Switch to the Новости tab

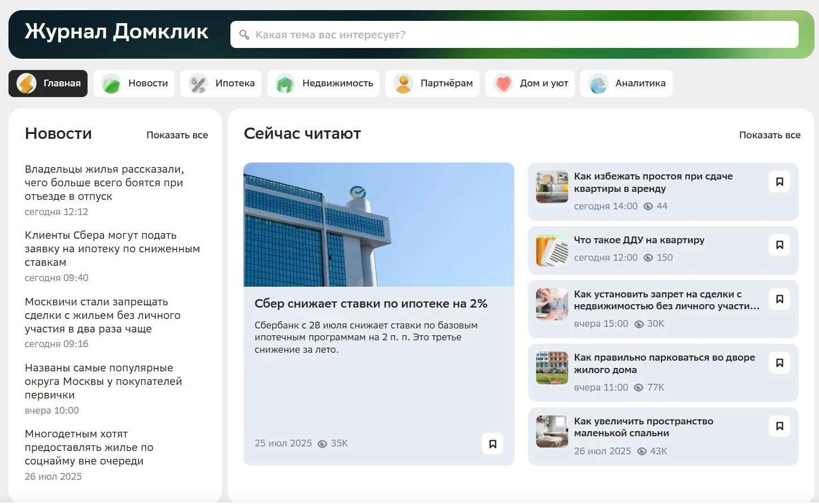[134, 83]
